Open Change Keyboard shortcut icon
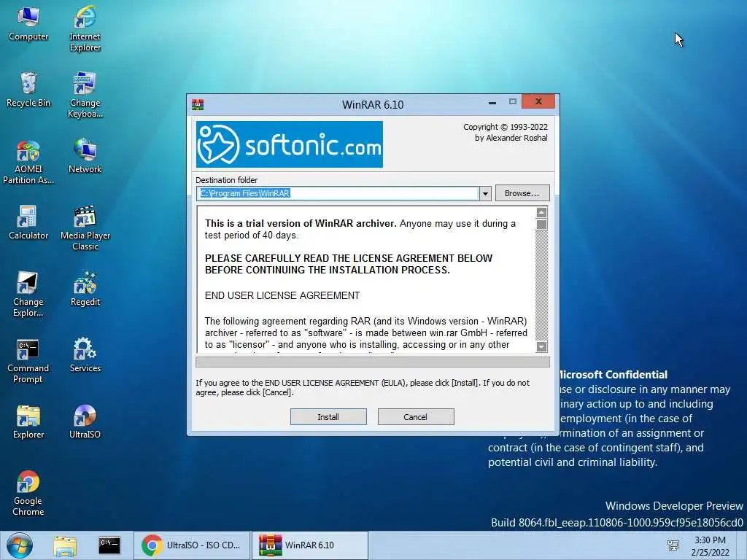747x560 pixels. (x=85, y=95)
